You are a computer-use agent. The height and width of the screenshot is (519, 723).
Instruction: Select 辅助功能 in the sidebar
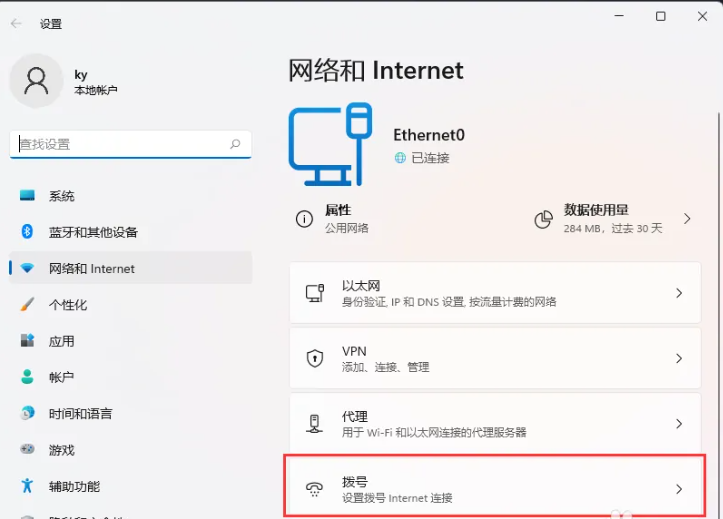point(130,486)
